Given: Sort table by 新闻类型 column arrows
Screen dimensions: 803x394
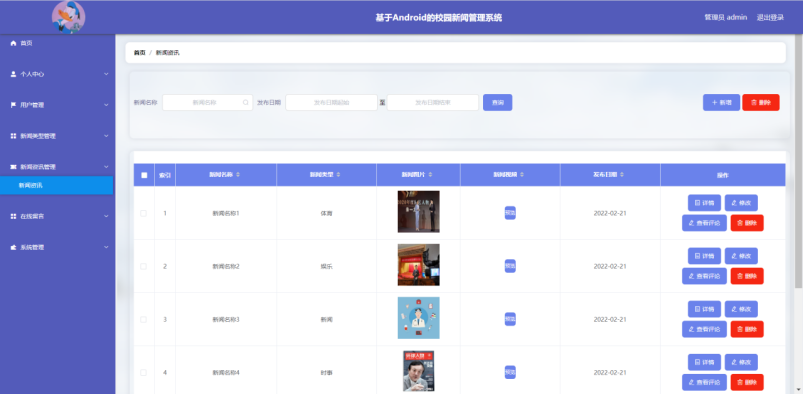Looking at the screenshot, I should [x=338, y=175].
